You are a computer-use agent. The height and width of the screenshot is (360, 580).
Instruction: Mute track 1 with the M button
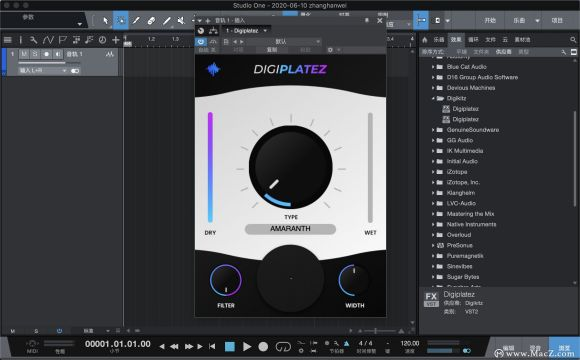(x=24, y=54)
